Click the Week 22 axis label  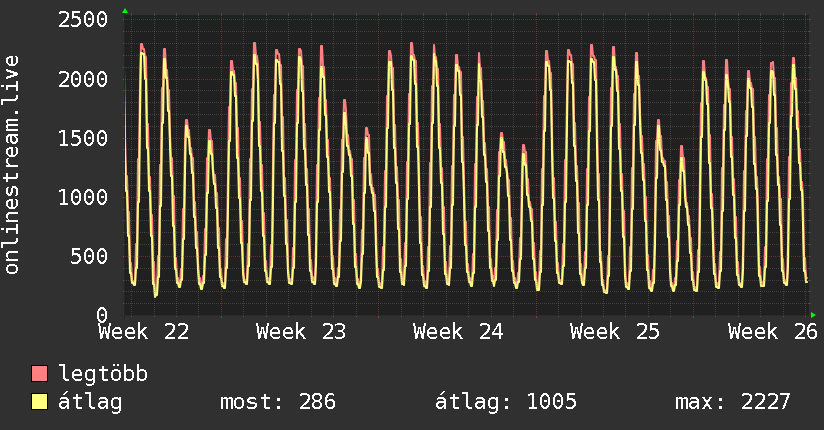pyautogui.click(x=143, y=332)
